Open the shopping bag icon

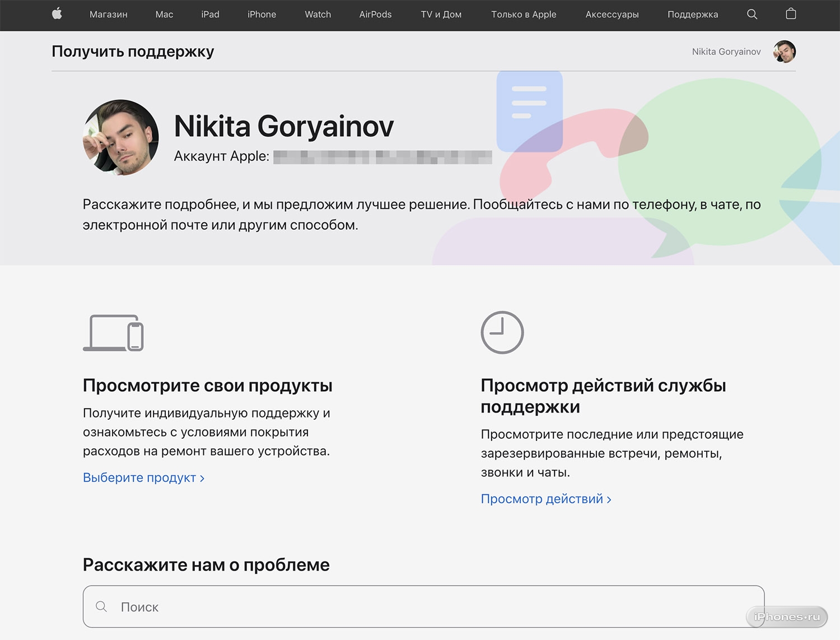pyautogui.click(x=791, y=14)
